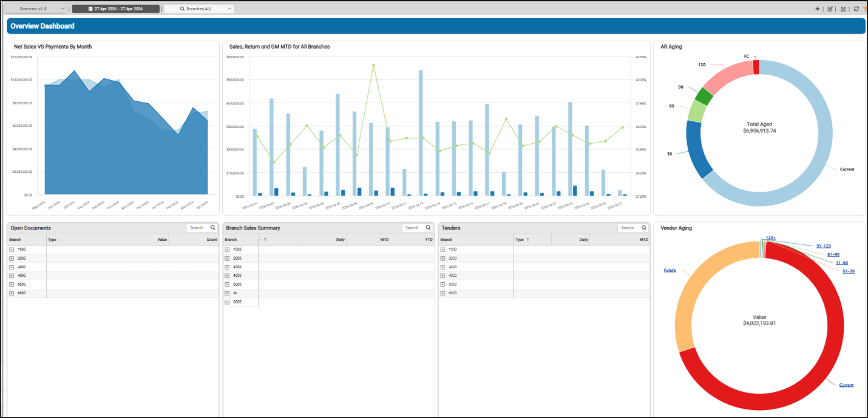Click the fullscreen expand icon

pyautogui.click(x=843, y=9)
